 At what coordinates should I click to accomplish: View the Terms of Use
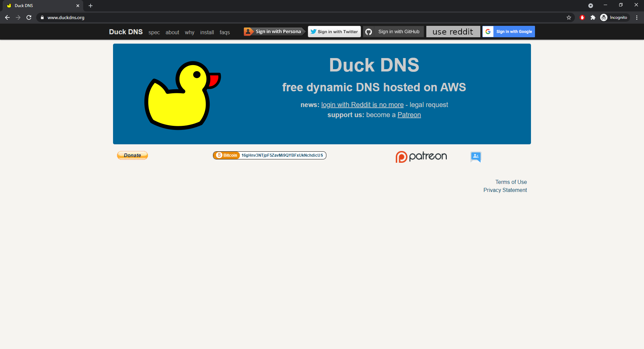click(x=511, y=182)
